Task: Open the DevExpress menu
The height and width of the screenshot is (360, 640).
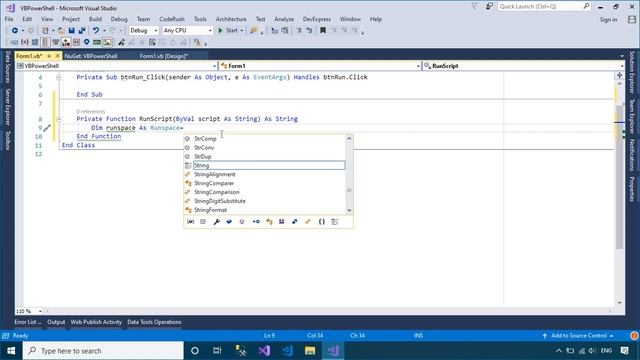Action: click(x=317, y=19)
